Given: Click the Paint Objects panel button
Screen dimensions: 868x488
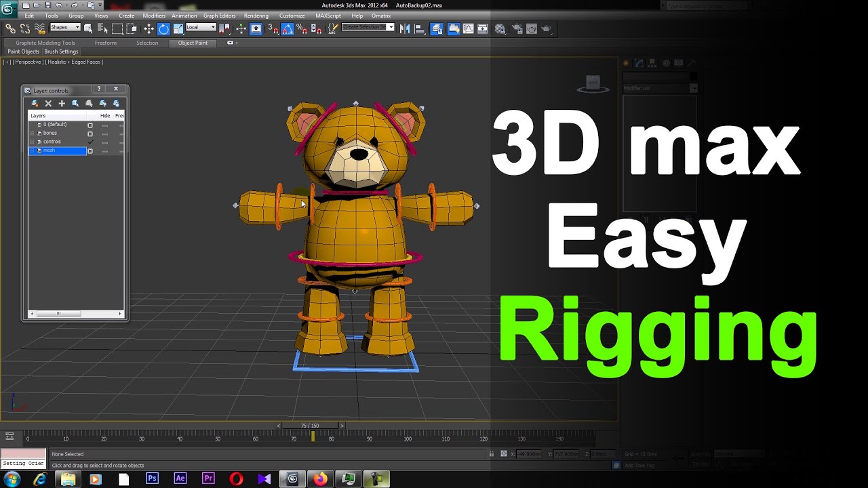Looking at the screenshot, I should (24, 52).
